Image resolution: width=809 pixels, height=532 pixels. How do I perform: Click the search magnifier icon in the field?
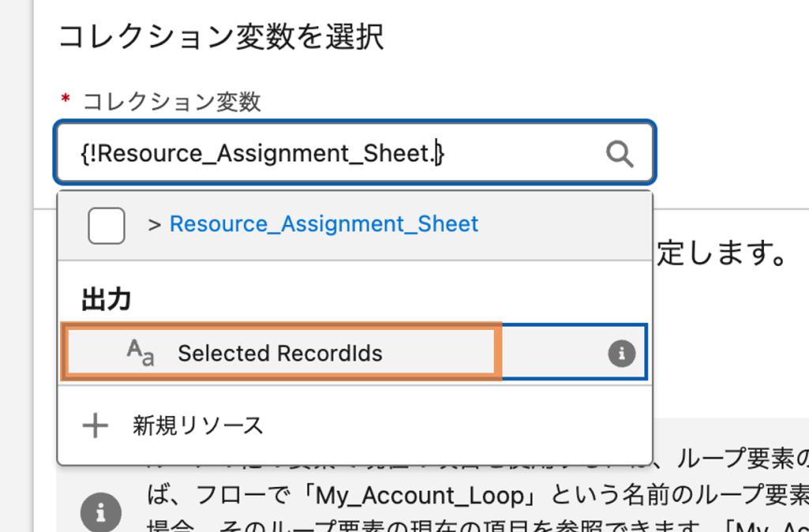coord(620,154)
